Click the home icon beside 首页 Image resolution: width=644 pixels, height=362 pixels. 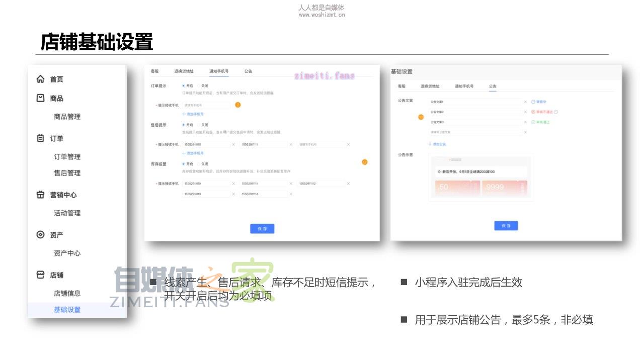click(41, 79)
